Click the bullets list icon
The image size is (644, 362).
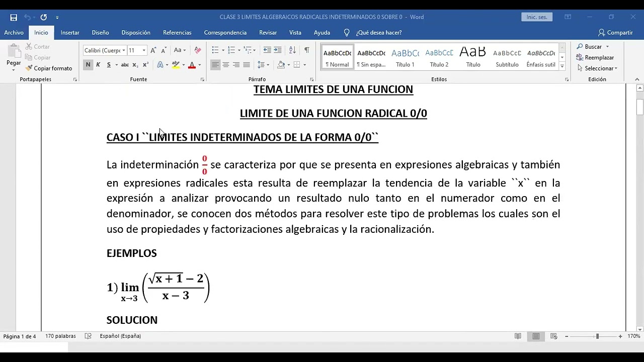(215, 50)
